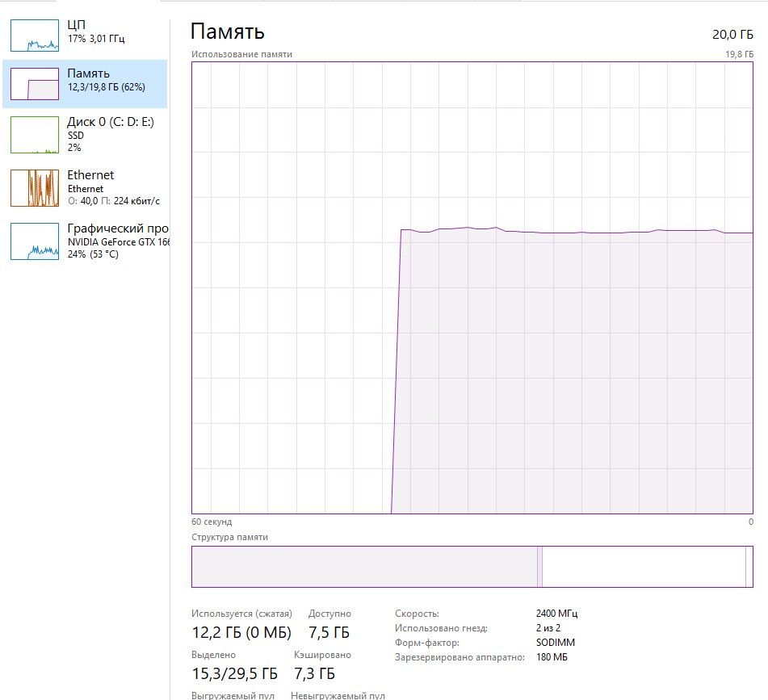Click the 180 МБ reserved value
Viewport: 768px width, 700px height.
tap(552, 657)
